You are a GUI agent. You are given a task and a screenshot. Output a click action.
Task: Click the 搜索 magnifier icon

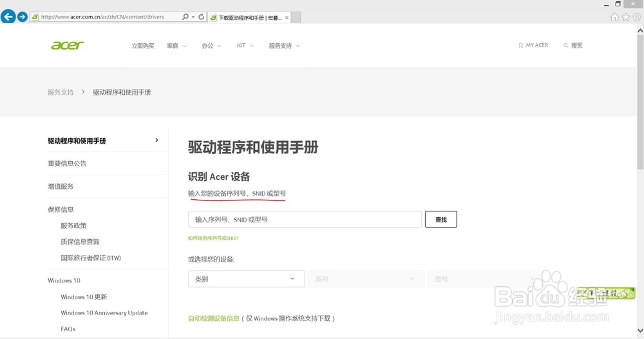point(566,46)
